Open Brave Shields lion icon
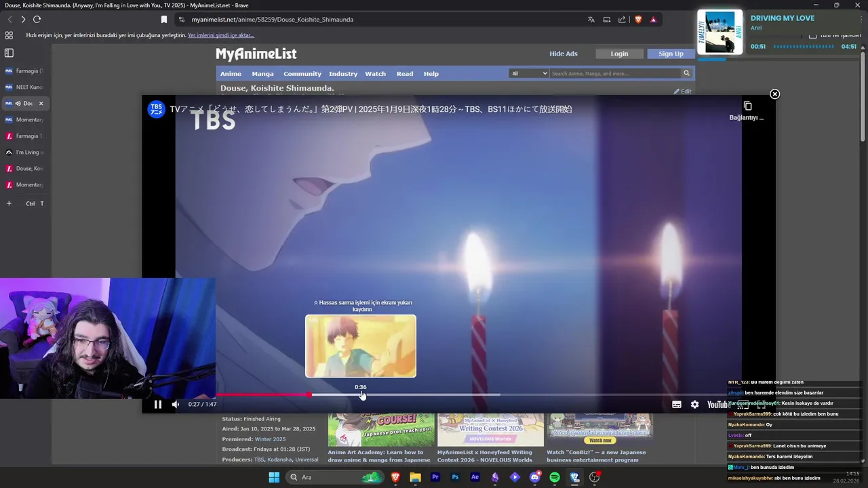This screenshot has width=868, height=488. (638, 20)
